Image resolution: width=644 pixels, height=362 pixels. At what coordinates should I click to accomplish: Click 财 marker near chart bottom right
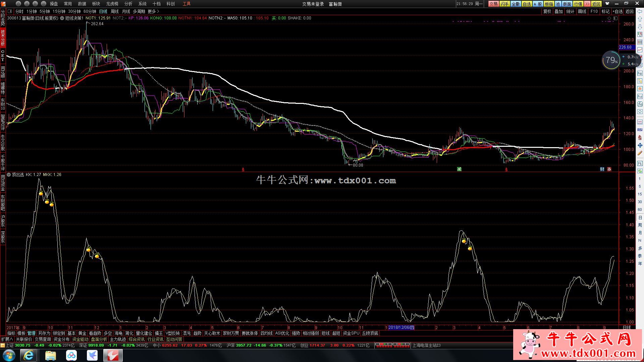coord(602,169)
